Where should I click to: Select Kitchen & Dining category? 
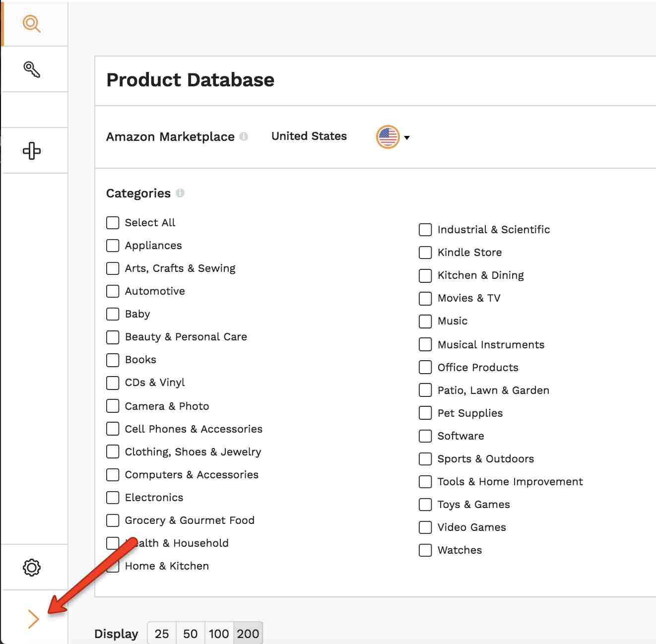pyautogui.click(x=425, y=275)
